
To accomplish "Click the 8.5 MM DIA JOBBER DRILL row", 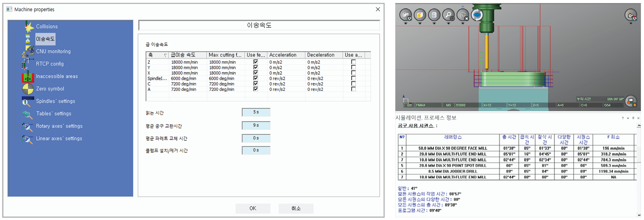I will [517, 171].
